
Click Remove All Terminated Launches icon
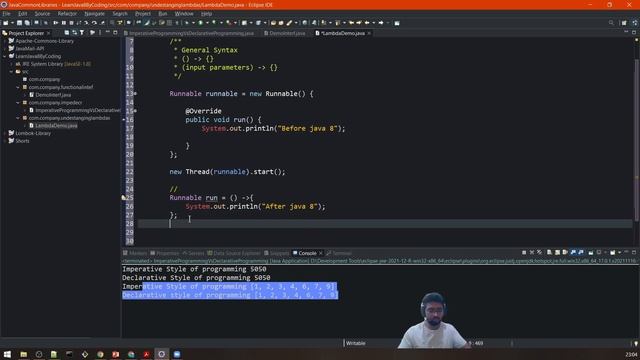[x=539, y=253]
